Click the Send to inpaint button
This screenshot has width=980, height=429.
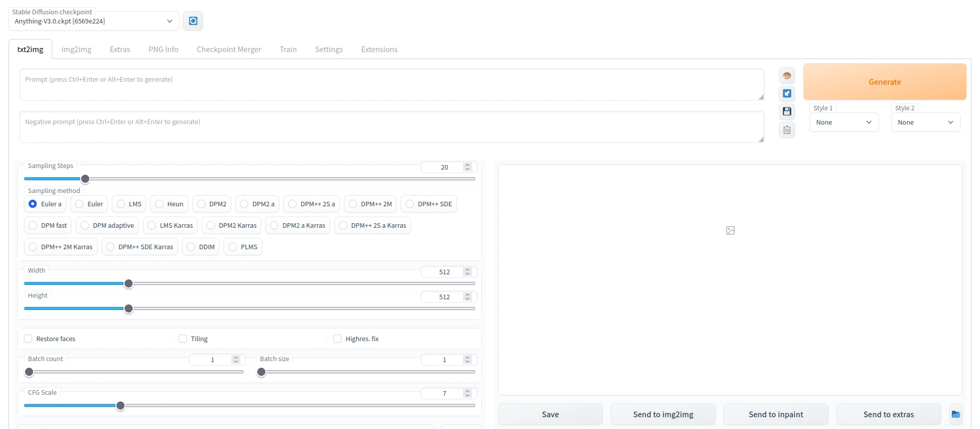coord(776,414)
